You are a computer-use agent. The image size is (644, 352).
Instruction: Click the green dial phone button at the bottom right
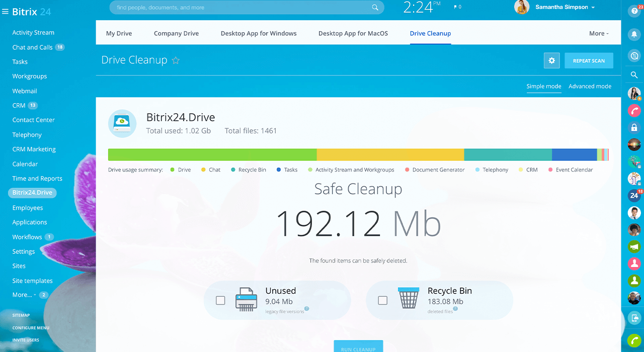click(634, 340)
